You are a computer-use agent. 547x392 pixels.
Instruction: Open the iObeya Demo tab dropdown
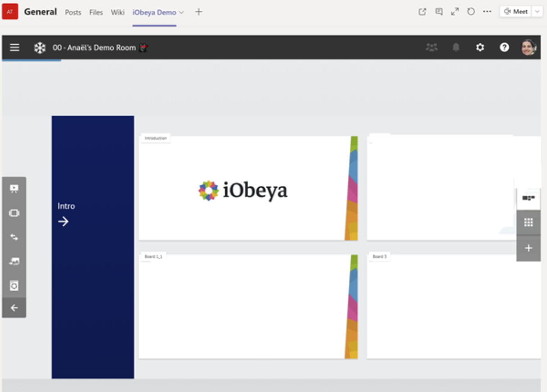(x=183, y=13)
